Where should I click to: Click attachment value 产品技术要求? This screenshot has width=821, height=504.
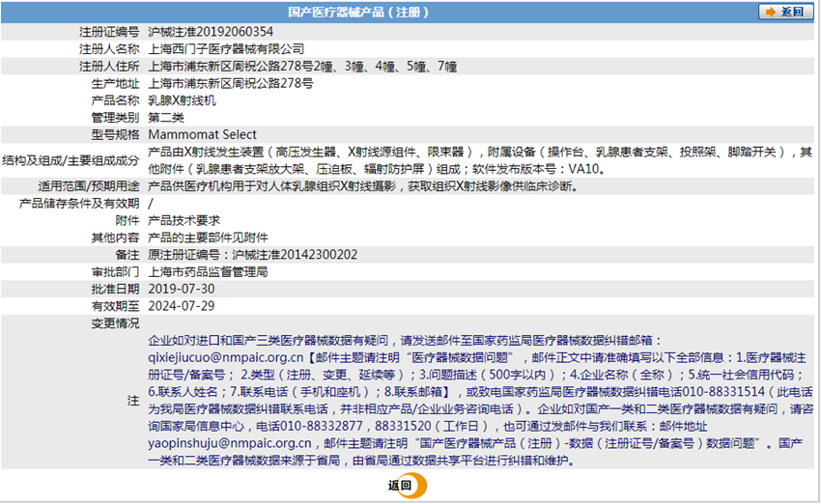[x=184, y=220]
